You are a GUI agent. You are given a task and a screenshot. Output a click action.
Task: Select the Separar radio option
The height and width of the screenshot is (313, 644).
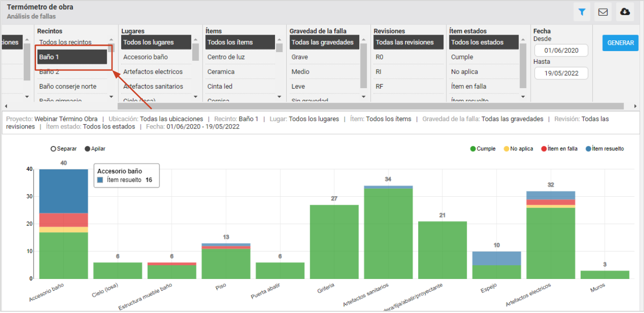[53, 149]
